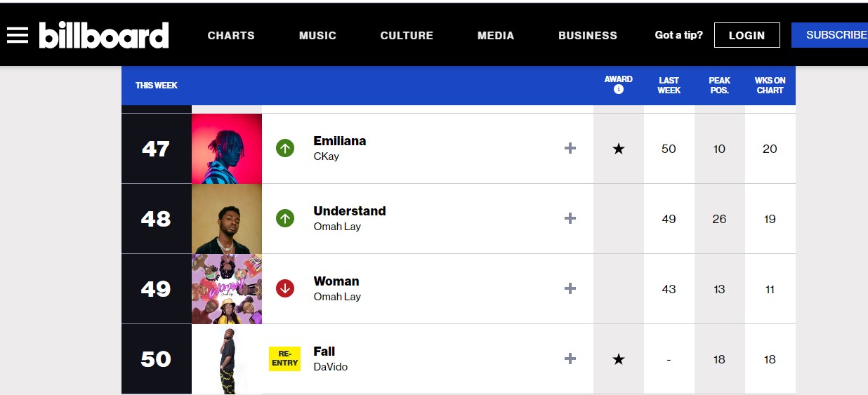Click the Re-Entry badge for Fall
Viewport: 868px width, 395px height.
(x=285, y=359)
